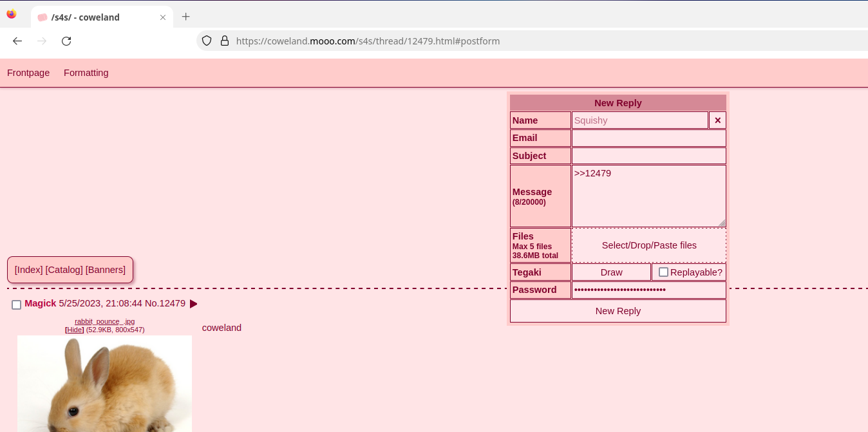Open the Frontpage nav link
Image resolution: width=868 pixels, height=432 pixels.
pos(28,73)
